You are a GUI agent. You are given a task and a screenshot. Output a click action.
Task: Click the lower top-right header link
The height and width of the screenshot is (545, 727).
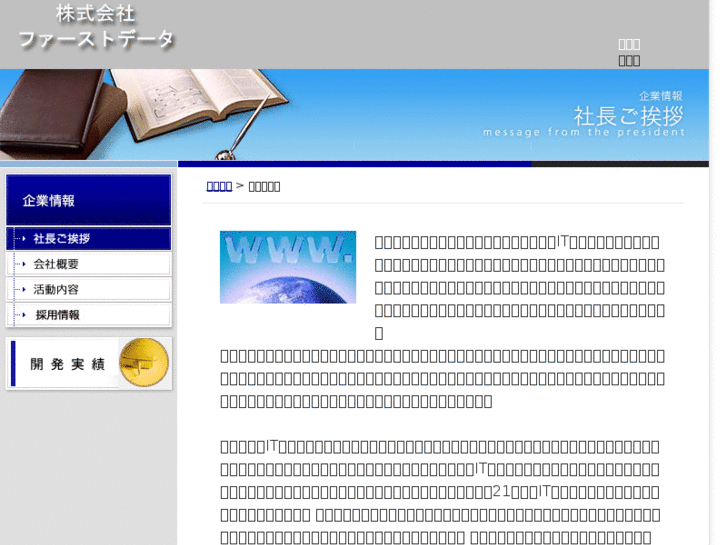pyautogui.click(x=629, y=61)
